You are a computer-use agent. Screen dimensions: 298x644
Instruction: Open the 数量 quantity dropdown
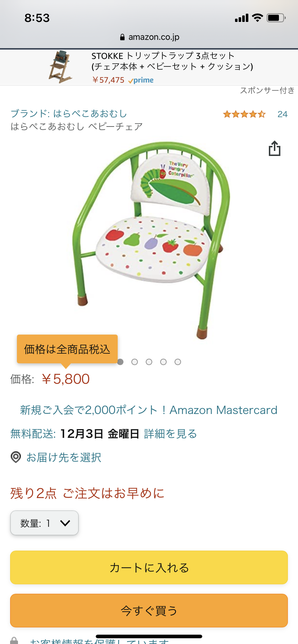(x=45, y=523)
